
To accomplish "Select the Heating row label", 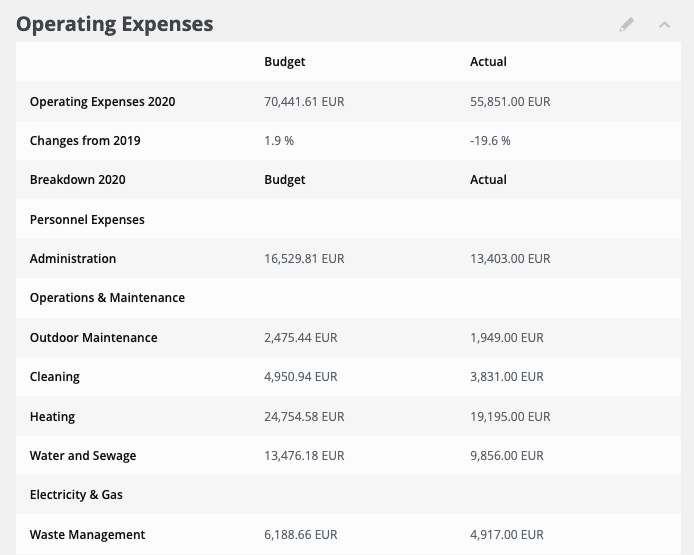I will click(x=52, y=417).
